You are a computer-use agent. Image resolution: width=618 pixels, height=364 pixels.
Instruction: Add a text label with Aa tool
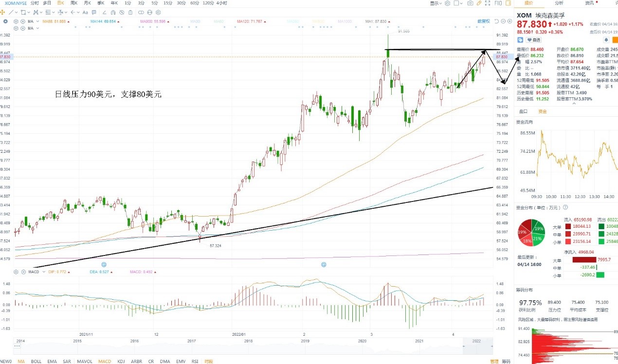[85, 12]
